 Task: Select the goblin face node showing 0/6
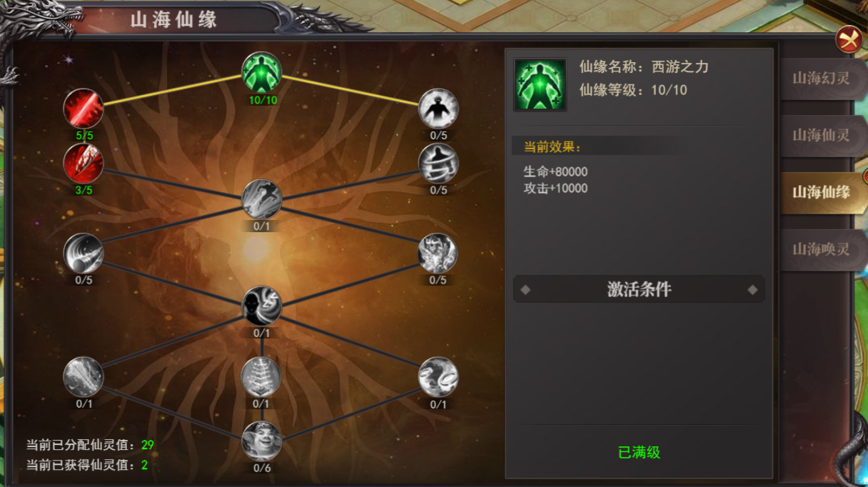click(x=262, y=441)
